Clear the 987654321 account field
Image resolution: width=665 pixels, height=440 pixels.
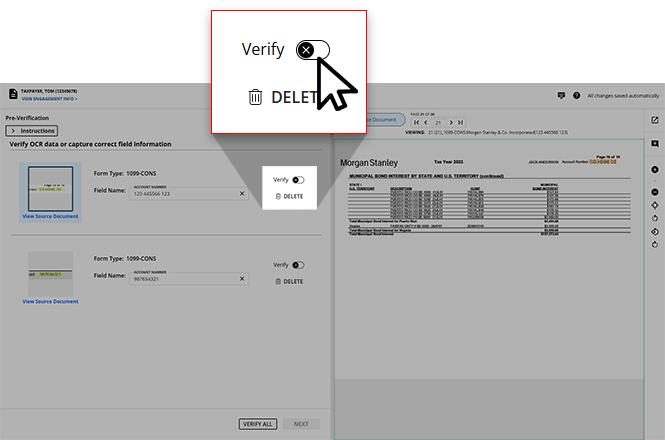pos(242,279)
